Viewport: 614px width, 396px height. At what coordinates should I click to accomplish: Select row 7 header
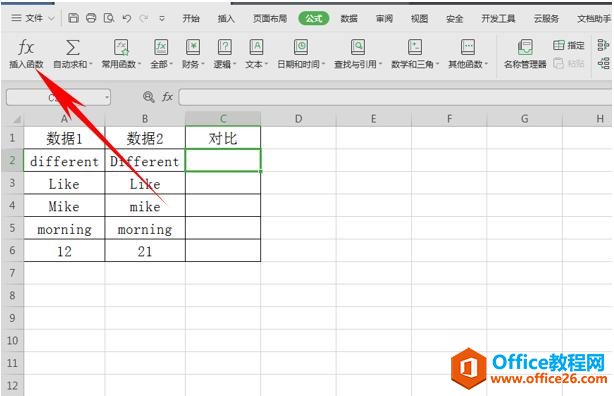coord(13,273)
